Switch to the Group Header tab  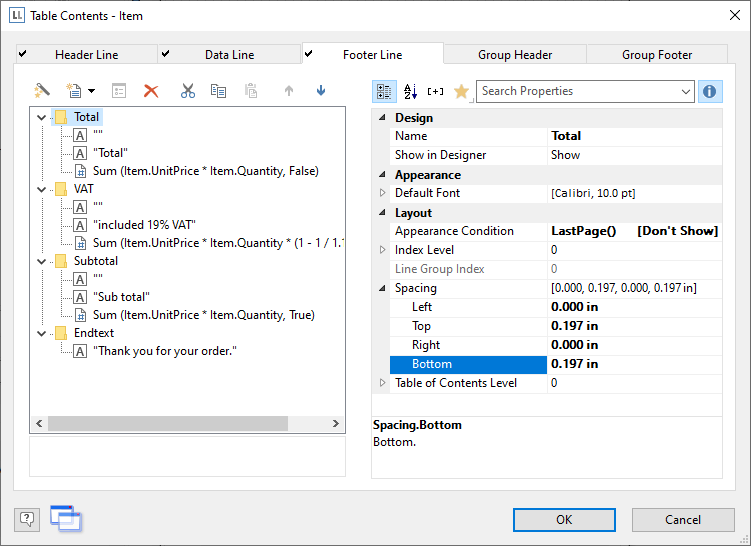pyautogui.click(x=515, y=55)
